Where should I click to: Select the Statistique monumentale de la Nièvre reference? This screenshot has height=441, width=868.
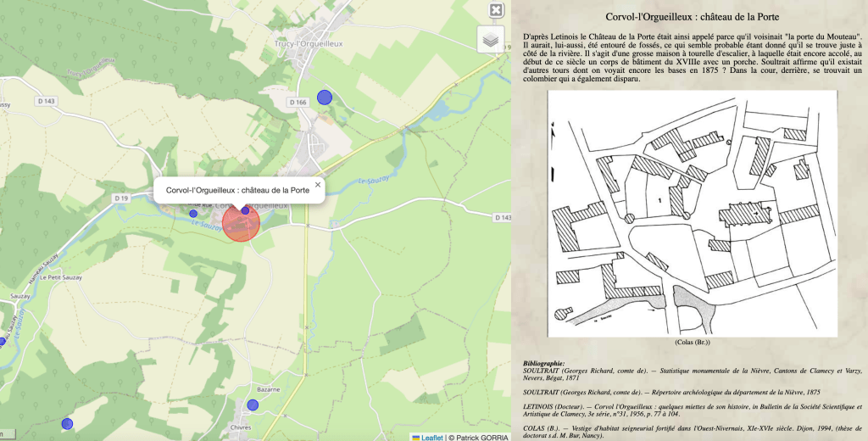point(692,376)
